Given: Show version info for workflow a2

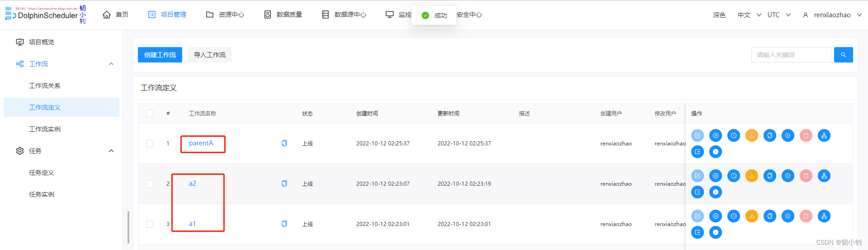Looking at the screenshot, I should [716, 192].
